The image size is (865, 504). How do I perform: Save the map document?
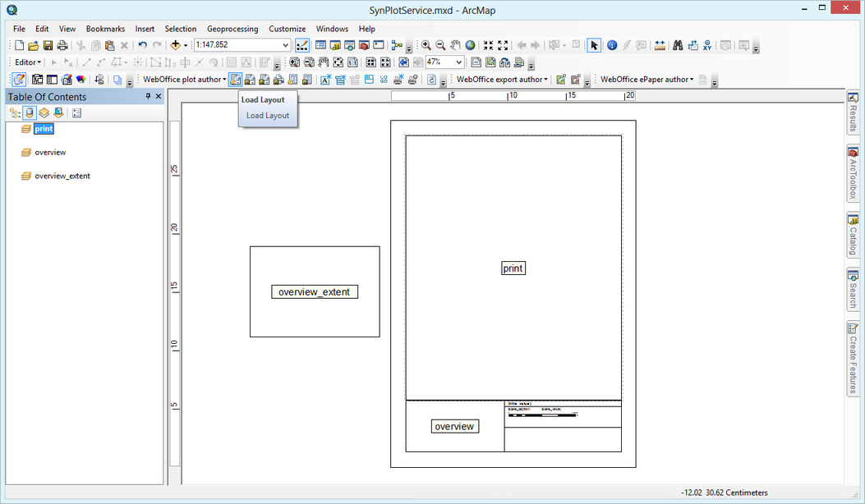pyautogui.click(x=47, y=45)
